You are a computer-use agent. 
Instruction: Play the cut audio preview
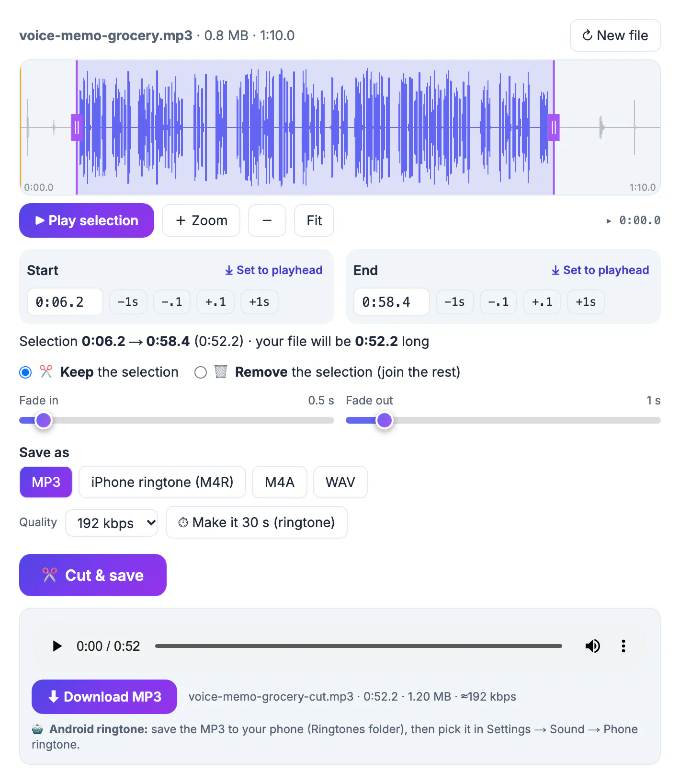[x=57, y=646]
